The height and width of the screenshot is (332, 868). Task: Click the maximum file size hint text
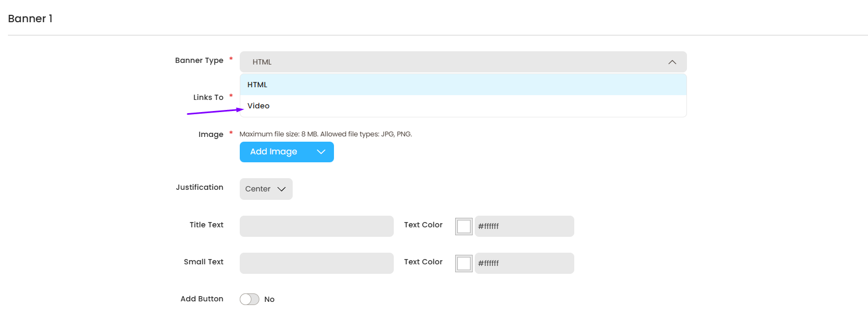coord(325,134)
